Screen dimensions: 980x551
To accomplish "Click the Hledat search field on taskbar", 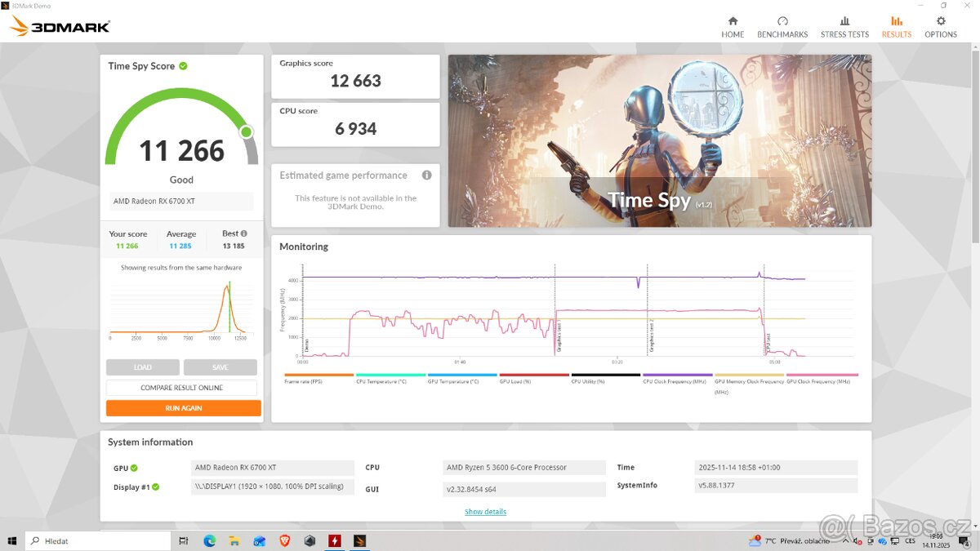I will click(98, 540).
